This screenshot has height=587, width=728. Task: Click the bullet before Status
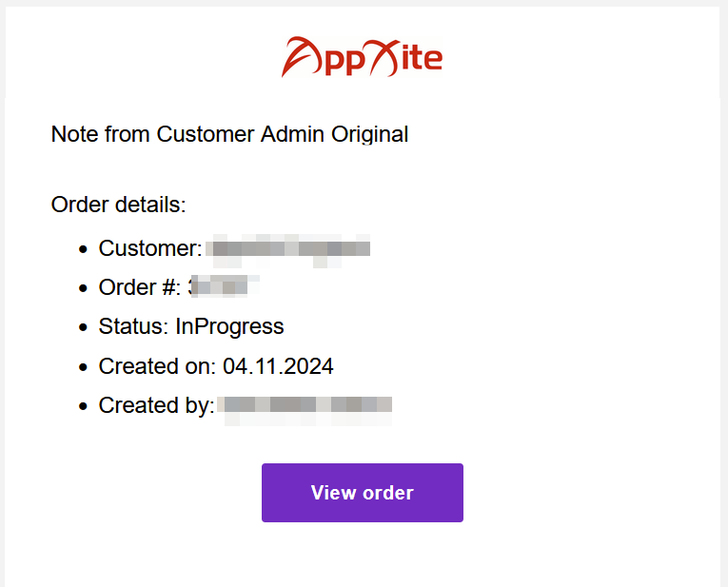click(x=83, y=327)
